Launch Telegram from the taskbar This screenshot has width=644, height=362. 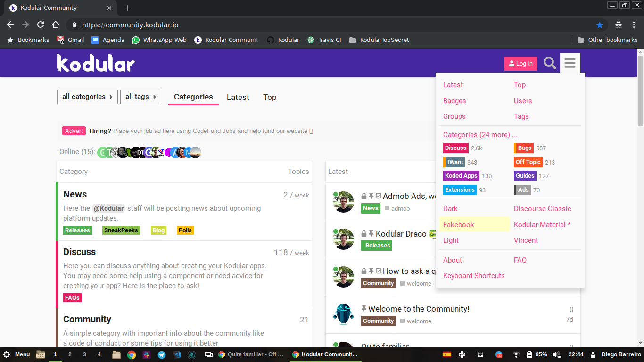(162, 354)
